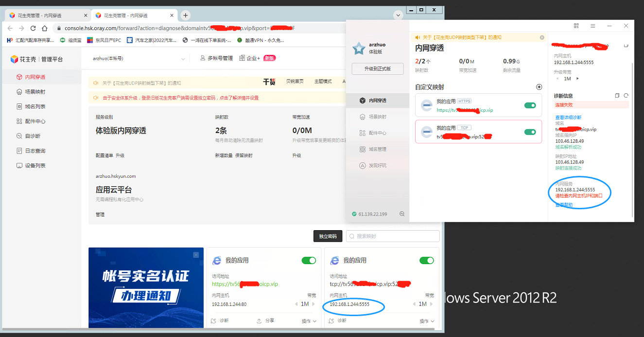Open the 贝锐首页 top link
Screen dimensions: 644x337
coord(295,81)
